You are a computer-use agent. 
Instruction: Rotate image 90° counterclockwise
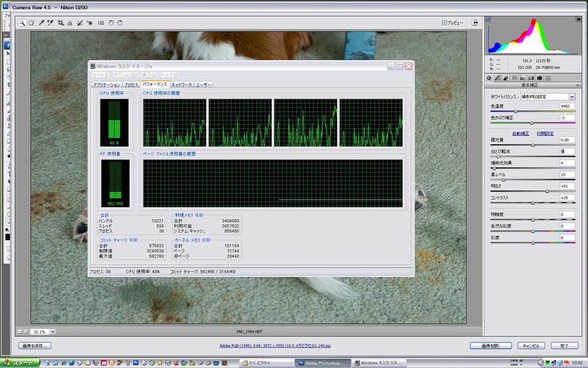111,23
